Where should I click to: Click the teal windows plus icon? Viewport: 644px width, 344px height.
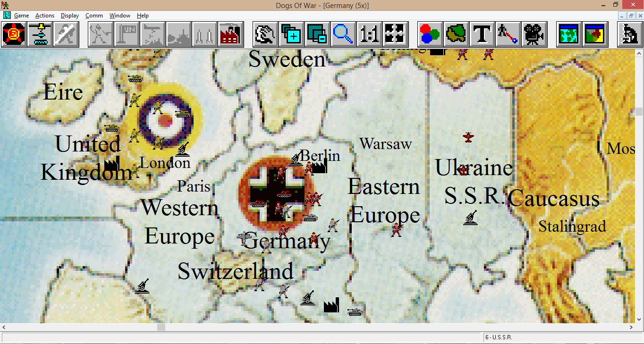point(292,34)
